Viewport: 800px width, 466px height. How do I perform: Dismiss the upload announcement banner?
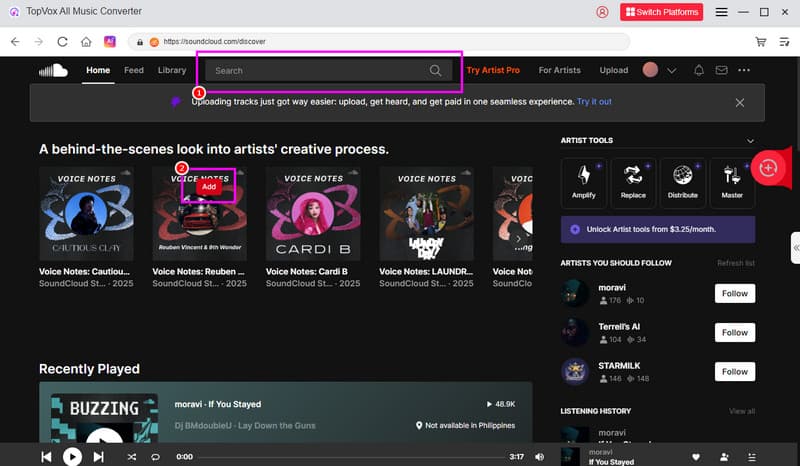[740, 103]
